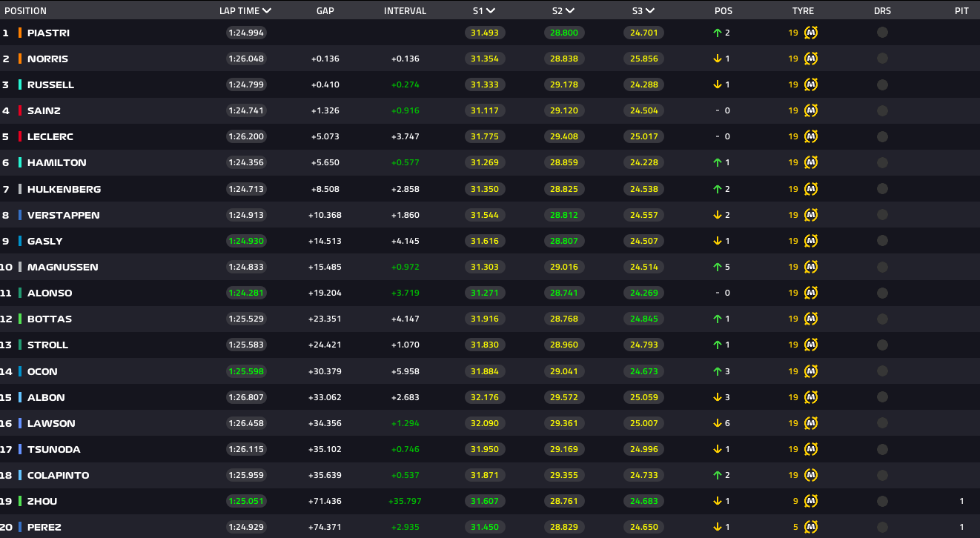Click the INTERVAL column header

click(x=405, y=11)
